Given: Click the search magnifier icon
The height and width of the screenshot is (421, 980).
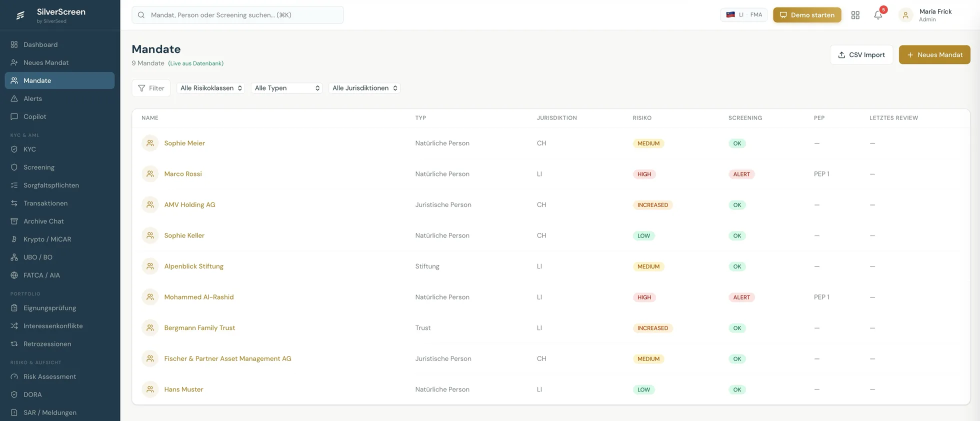Looking at the screenshot, I should pyautogui.click(x=141, y=15).
